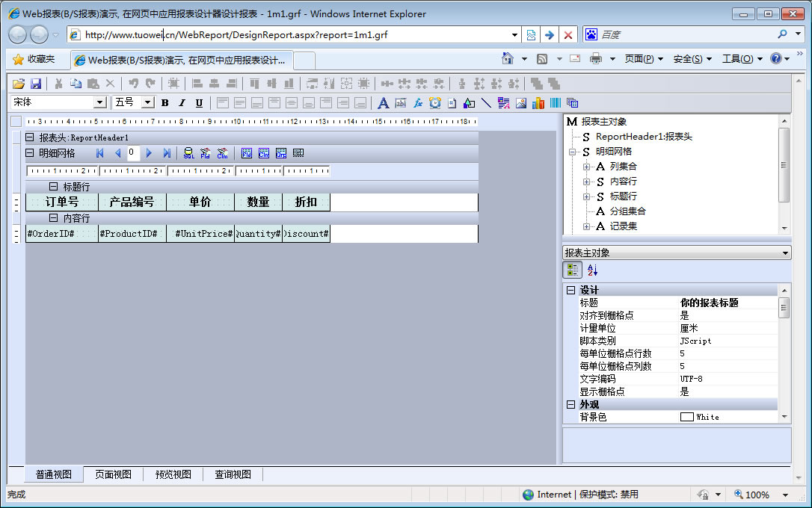The height and width of the screenshot is (508, 812).
Task: Click the Save floppy disk icon
Action: coord(36,84)
